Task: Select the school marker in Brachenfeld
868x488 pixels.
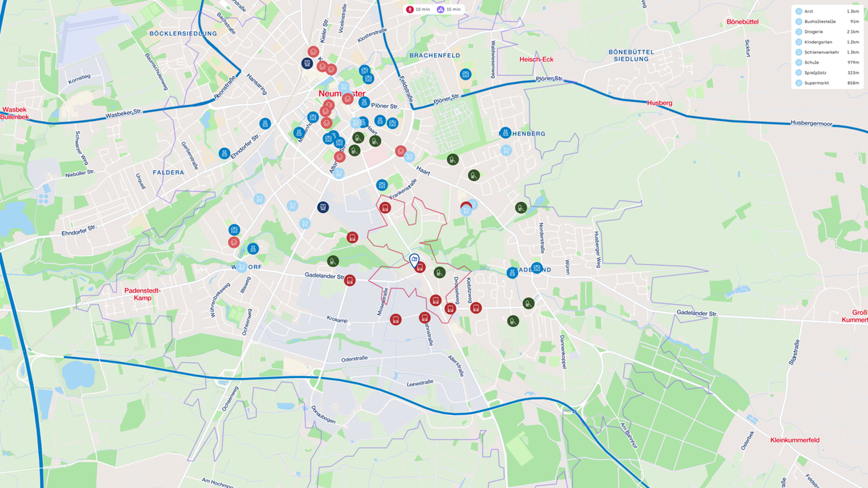Action: point(465,74)
